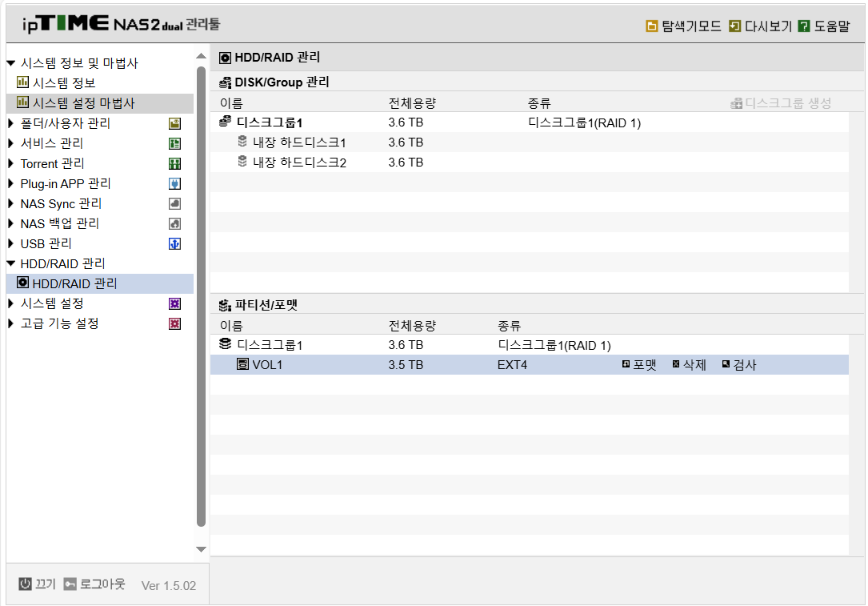Click the 3.5 TB capacity value
868x606 pixels.
click(406, 365)
